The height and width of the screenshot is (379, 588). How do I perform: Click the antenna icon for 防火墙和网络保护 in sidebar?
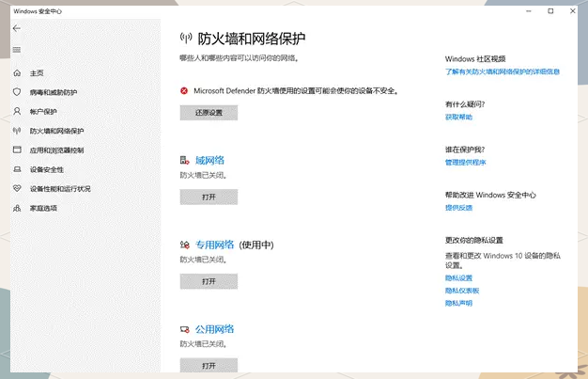[x=17, y=131]
